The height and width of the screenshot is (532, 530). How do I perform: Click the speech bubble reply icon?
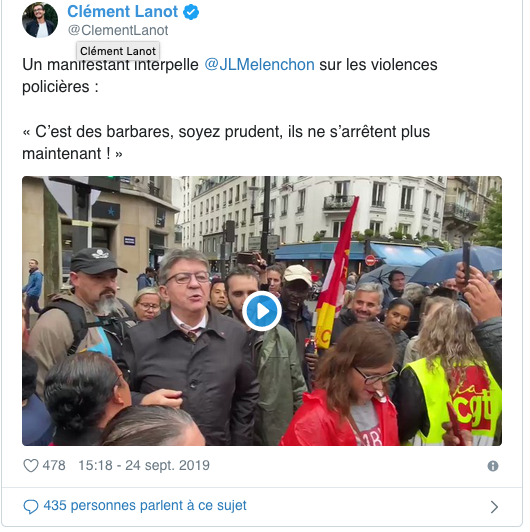click(31, 507)
